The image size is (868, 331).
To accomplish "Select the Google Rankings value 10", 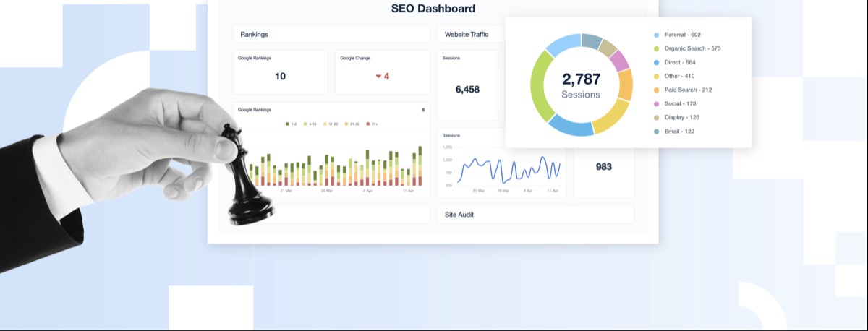I will click(x=280, y=76).
